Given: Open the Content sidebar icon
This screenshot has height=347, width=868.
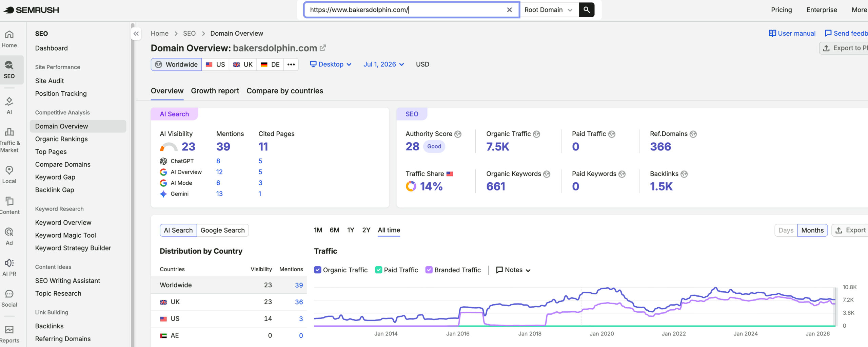Looking at the screenshot, I should click(x=9, y=206).
